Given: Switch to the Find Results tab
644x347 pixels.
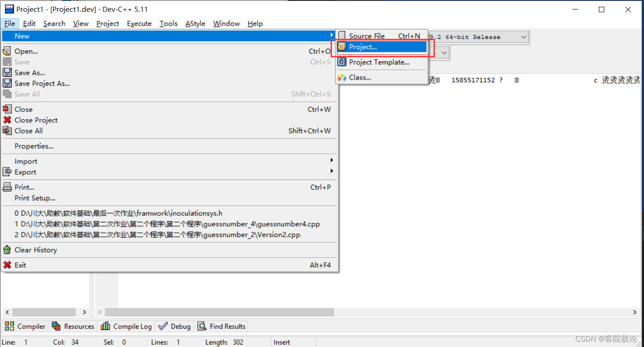Looking at the screenshot, I should 221,326.
